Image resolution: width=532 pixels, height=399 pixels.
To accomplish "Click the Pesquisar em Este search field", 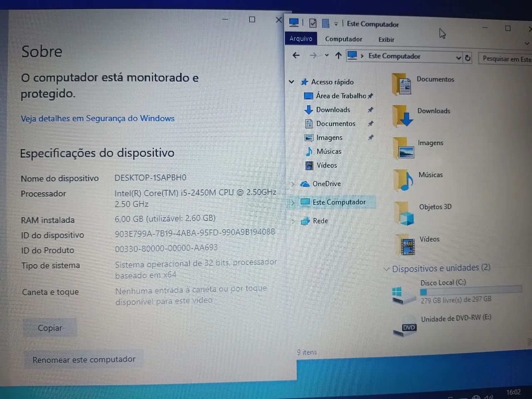I will coord(505,59).
